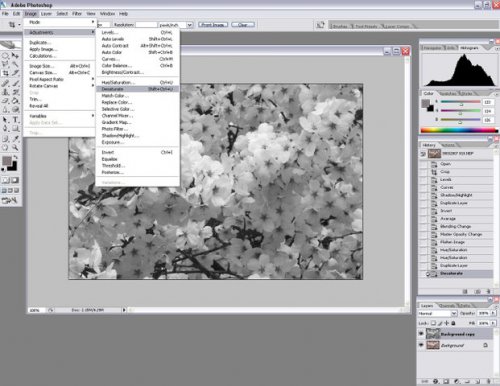
Task: Select the Clone Stamp tool
Action: pos(6,92)
